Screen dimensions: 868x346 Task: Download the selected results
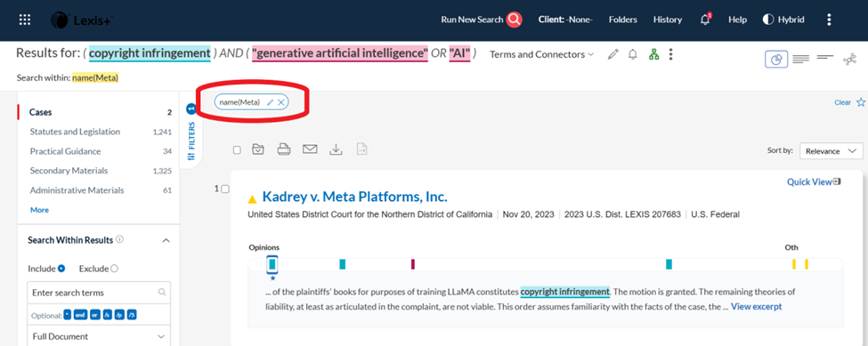pos(336,149)
